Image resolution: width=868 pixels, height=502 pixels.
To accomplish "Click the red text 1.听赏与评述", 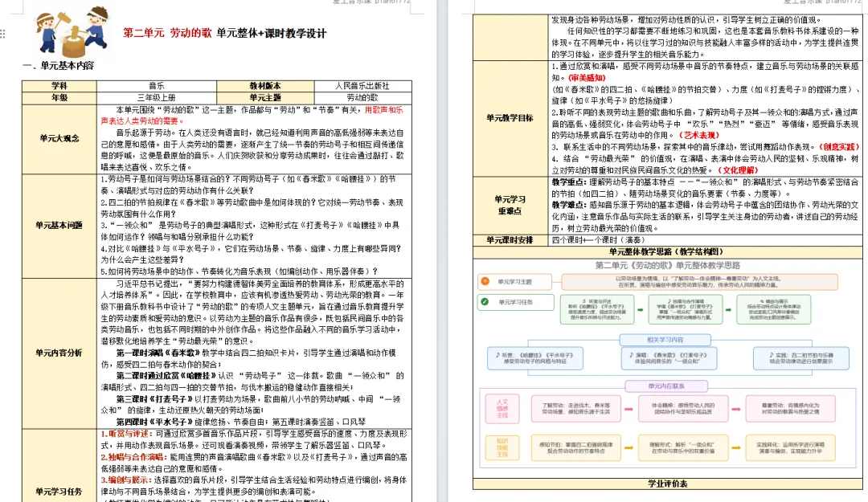I will click(126, 434).
